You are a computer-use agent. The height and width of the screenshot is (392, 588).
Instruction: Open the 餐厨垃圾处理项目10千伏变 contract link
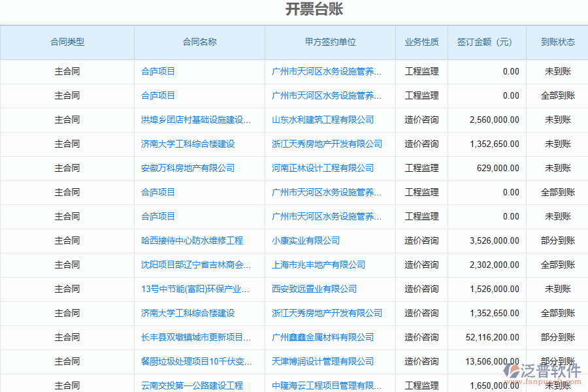196,361
